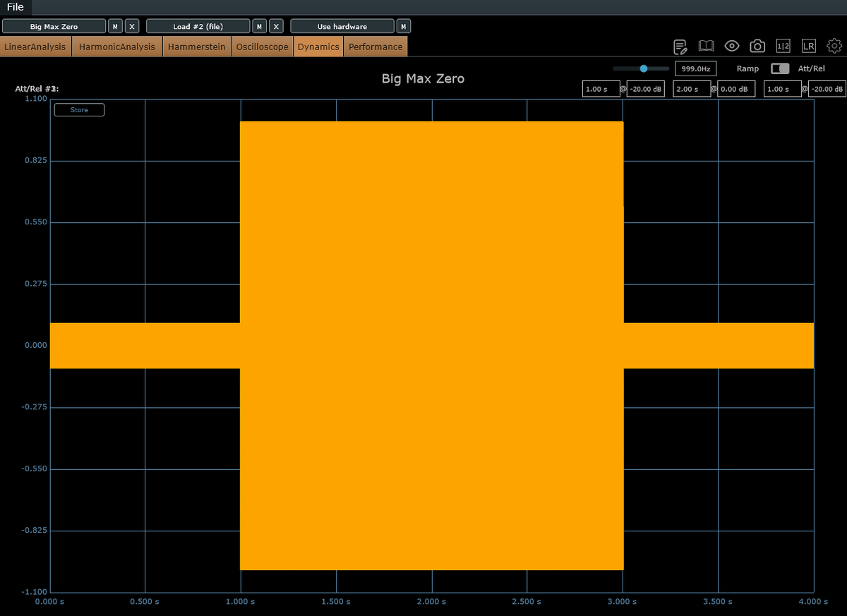This screenshot has width=847, height=616.
Task: Toggle the eye visibility icon
Action: tap(732, 46)
